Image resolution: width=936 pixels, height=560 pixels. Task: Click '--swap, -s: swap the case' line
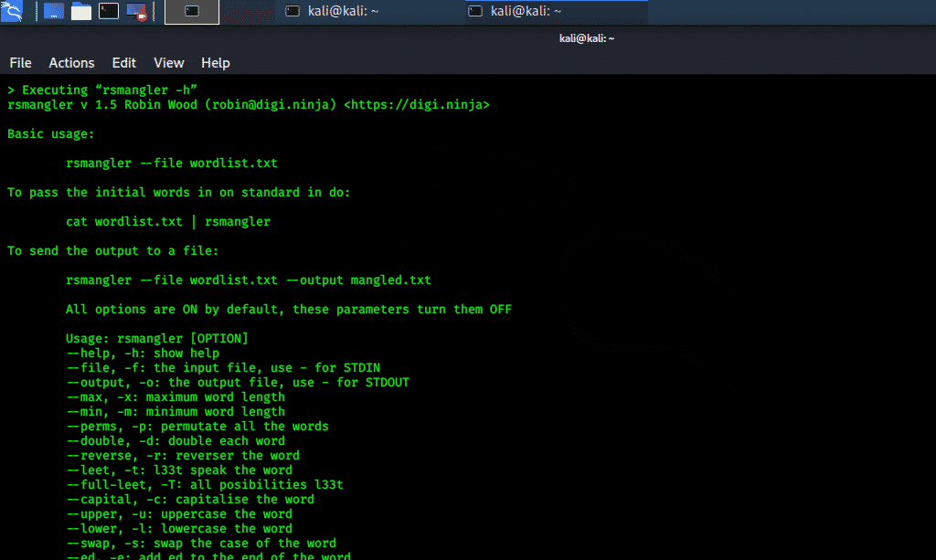pos(201,544)
